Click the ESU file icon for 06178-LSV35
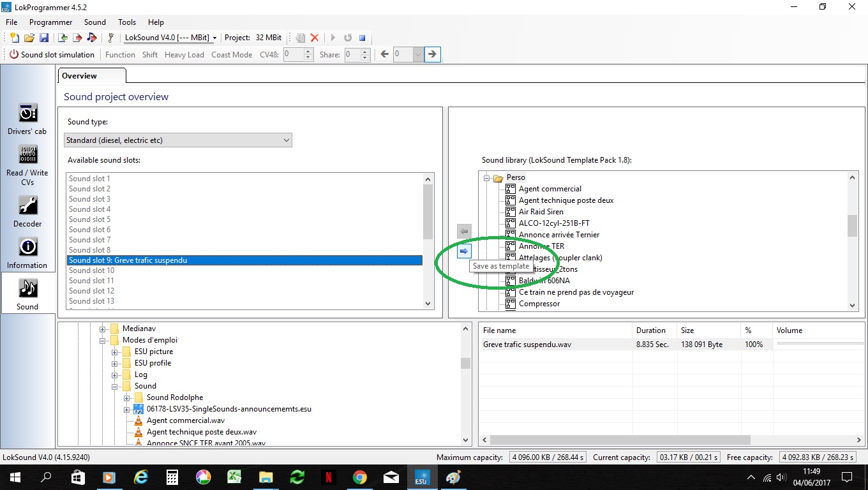 (x=138, y=409)
